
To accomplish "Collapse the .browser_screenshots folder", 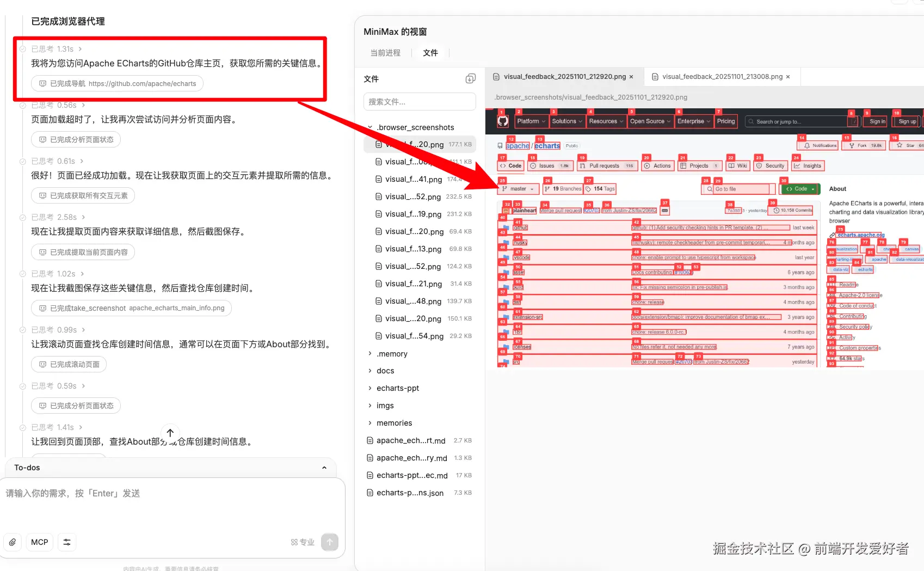I will point(370,127).
